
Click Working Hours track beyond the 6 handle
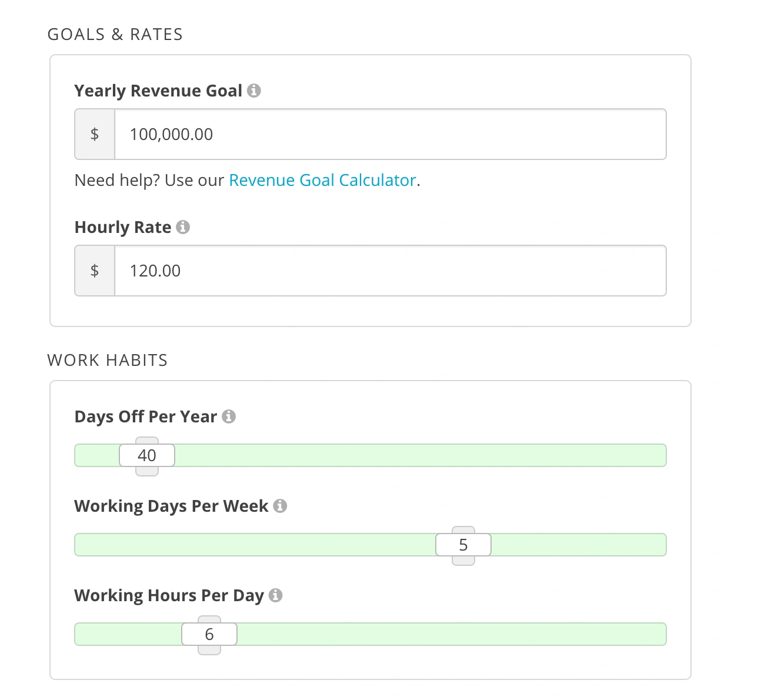pos(447,635)
